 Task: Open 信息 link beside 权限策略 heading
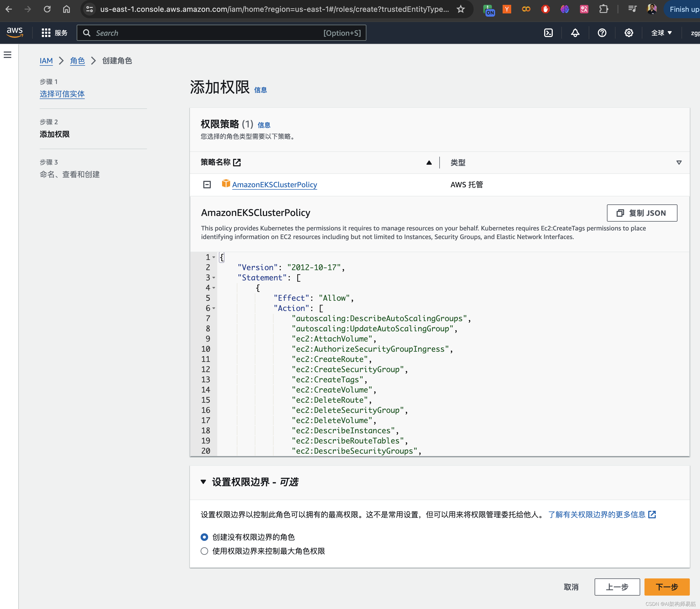point(264,125)
